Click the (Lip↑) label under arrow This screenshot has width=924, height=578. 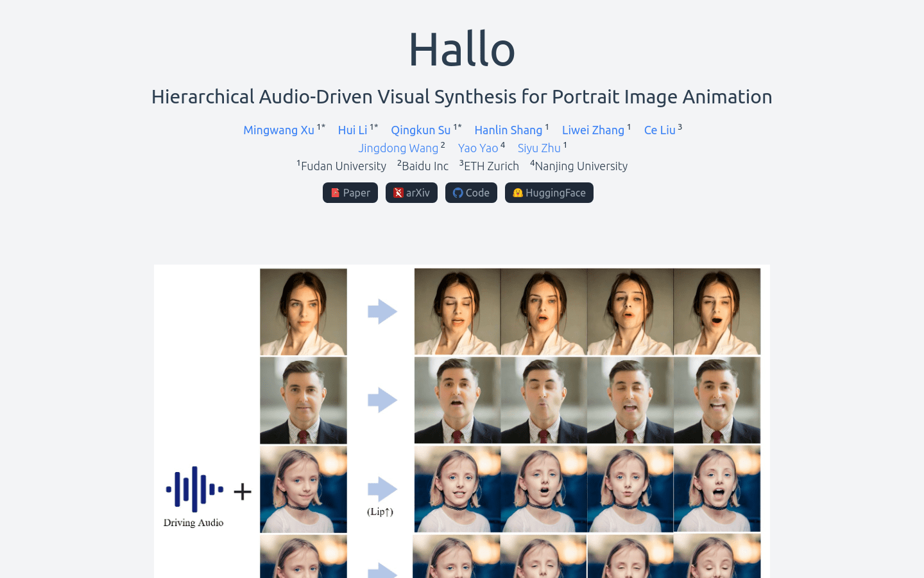[x=380, y=512]
